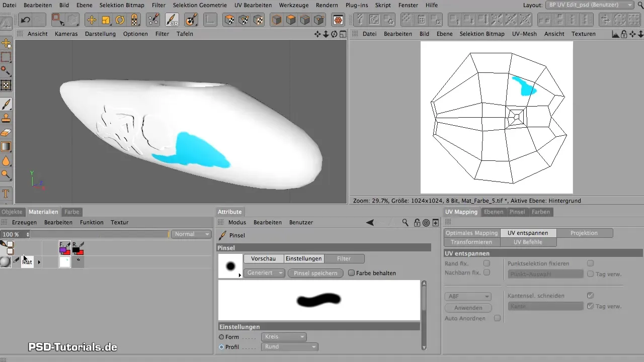
Task: Expand the Mat material layer arrow
Action: tap(39, 262)
